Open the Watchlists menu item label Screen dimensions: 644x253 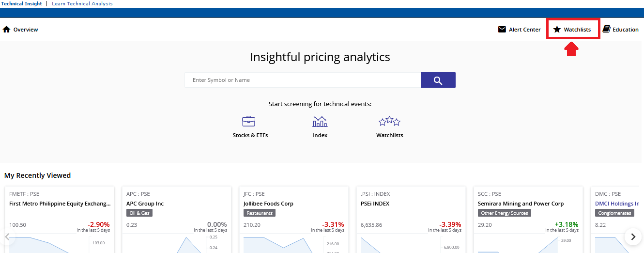tap(577, 30)
